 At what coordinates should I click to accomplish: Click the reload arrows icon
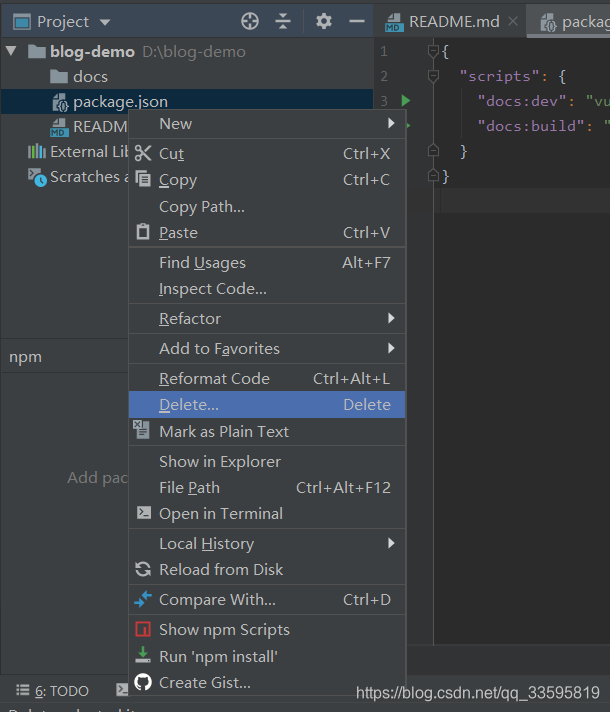coord(143,569)
